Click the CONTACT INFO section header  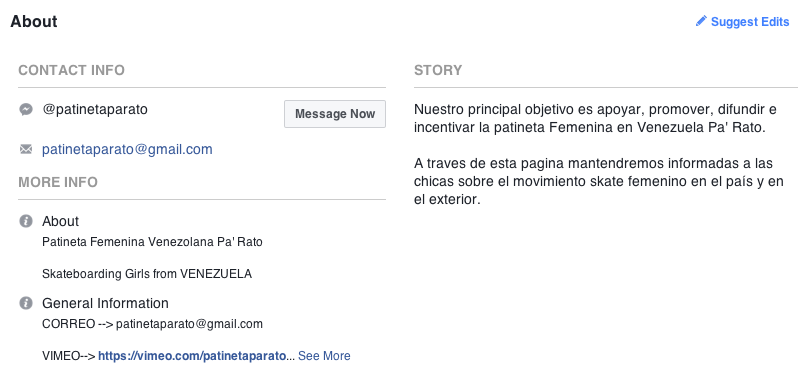point(72,70)
